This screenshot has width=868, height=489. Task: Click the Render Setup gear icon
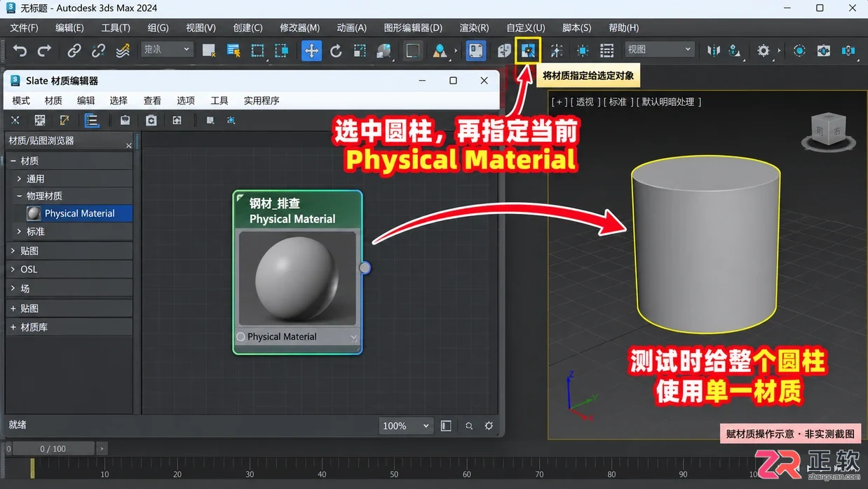pyautogui.click(x=764, y=51)
